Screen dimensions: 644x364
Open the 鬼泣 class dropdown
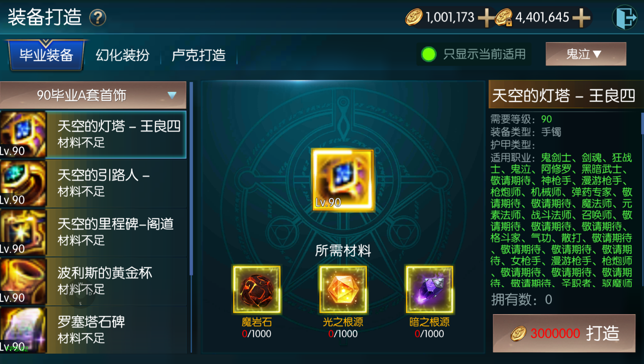click(586, 54)
